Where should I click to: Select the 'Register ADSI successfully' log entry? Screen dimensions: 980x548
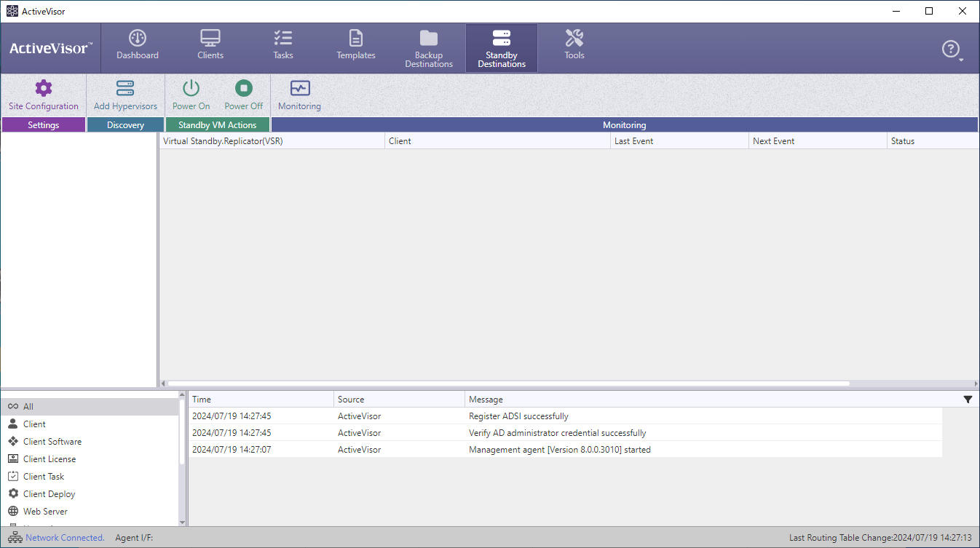click(x=566, y=416)
